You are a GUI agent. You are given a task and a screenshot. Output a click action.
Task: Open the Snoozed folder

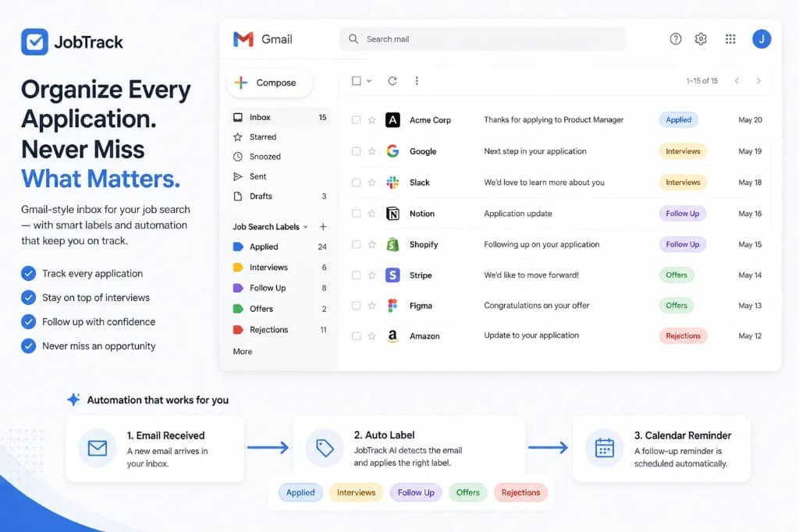coord(280,157)
